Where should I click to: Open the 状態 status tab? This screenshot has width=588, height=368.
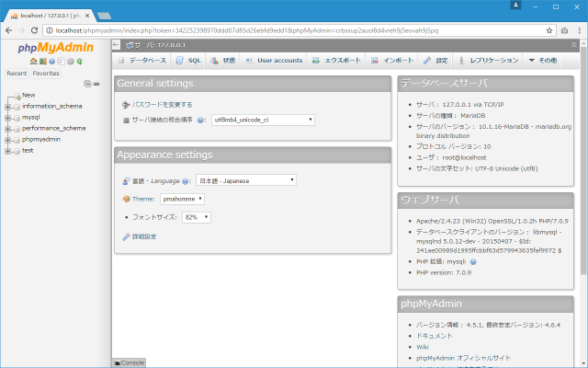222,61
